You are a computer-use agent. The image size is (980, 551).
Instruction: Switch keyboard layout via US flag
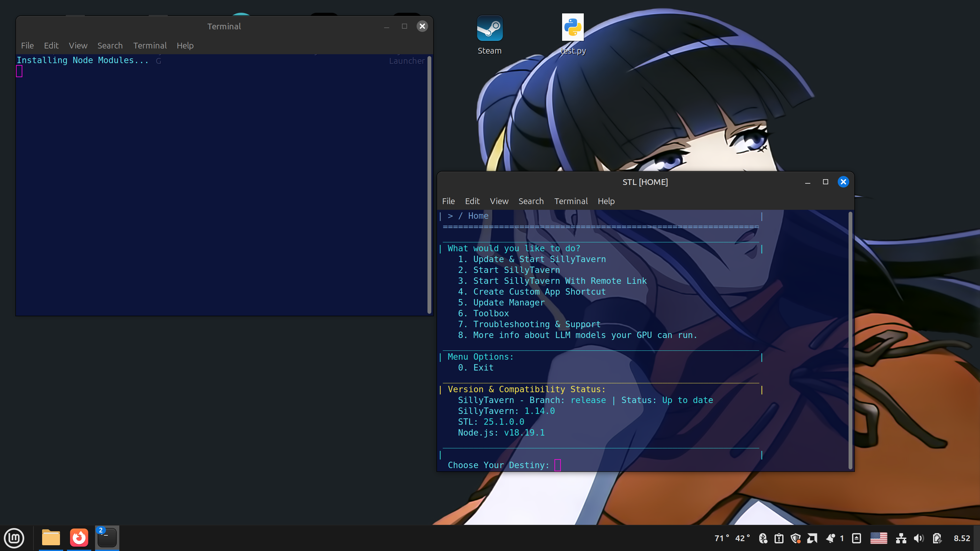(879, 538)
